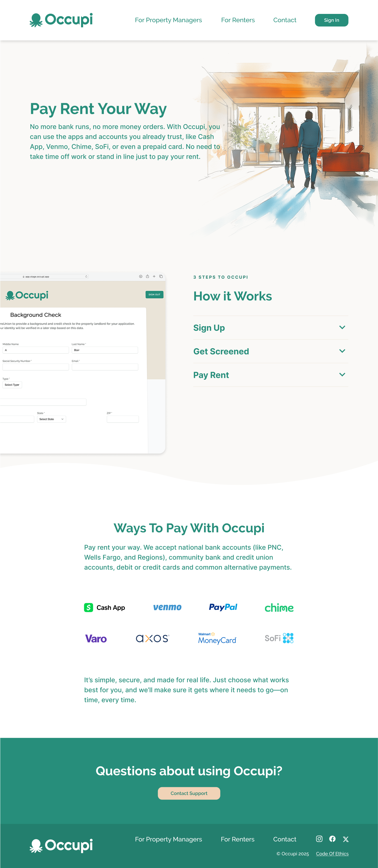Open the Code Of Ethics link
Screen dimensions: 378x868
(332, 854)
